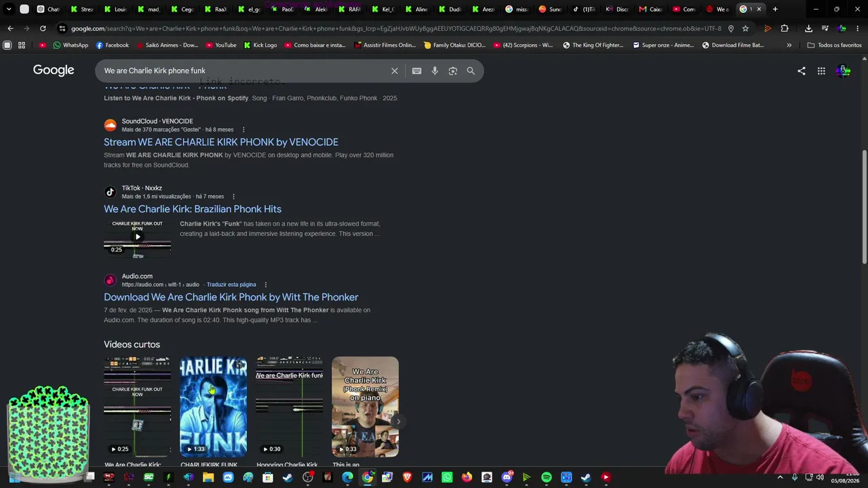Open the on-screen keyboard input tool
This screenshot has width=868, height=488.
tap(417, 70)
